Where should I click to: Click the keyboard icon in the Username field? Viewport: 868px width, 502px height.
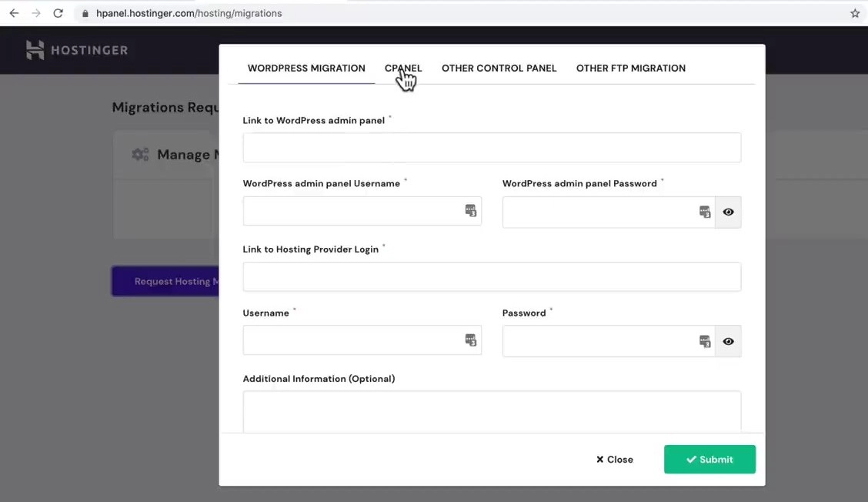(x=469, y=340)
